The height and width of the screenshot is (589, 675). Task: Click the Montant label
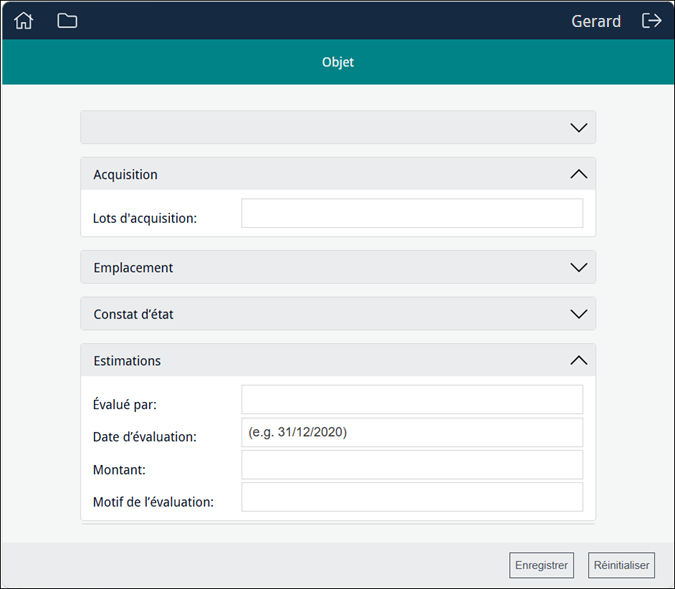point(119,469)
